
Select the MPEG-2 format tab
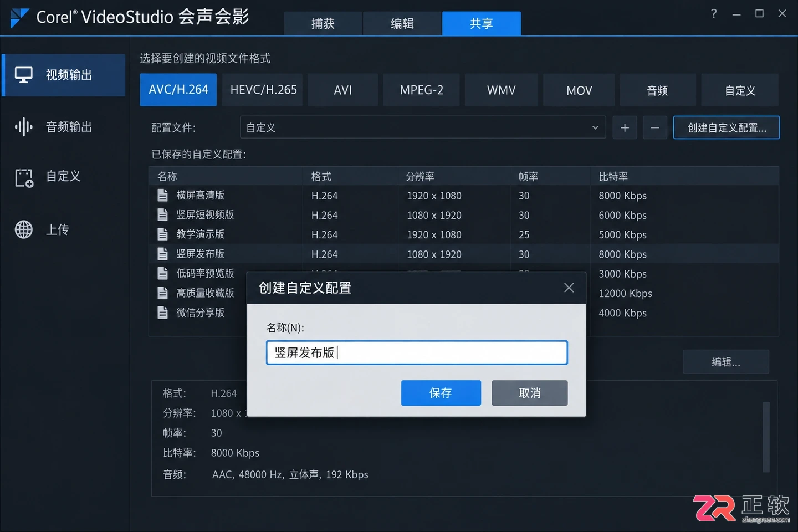422,90
